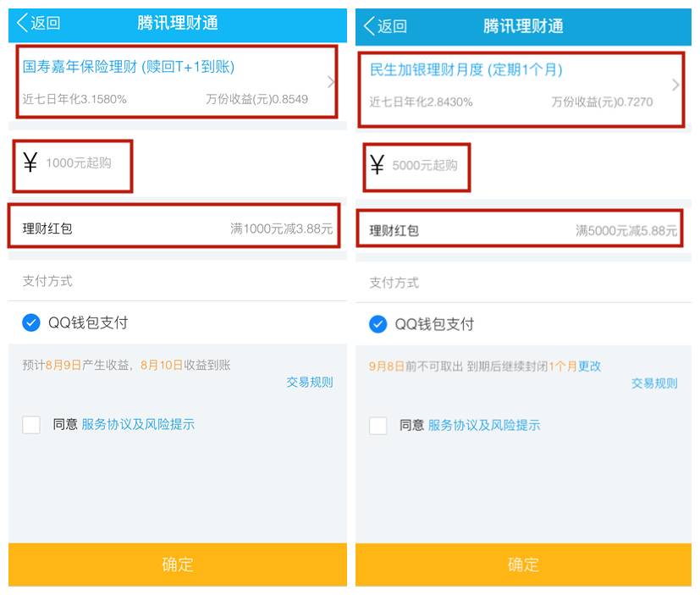
Task: Expand 国寿嘉年保险理财 product chevron
Action: coord(331,82)
